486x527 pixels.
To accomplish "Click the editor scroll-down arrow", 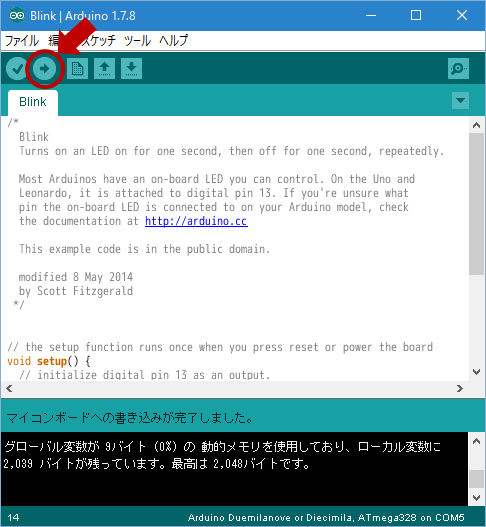I will [476, 372].
